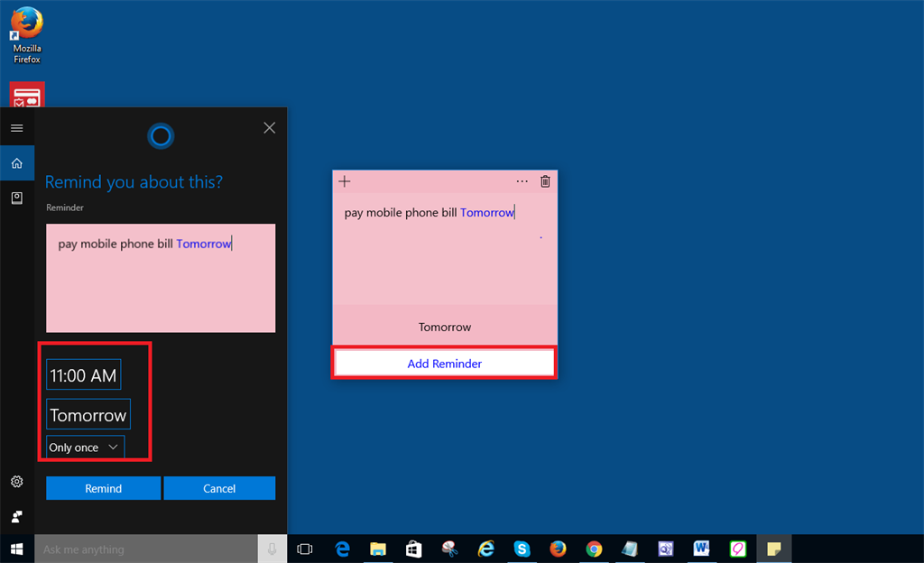Click Ask me anything search box
Viewport: 924px width, 563px height.
tap(146, 549)
